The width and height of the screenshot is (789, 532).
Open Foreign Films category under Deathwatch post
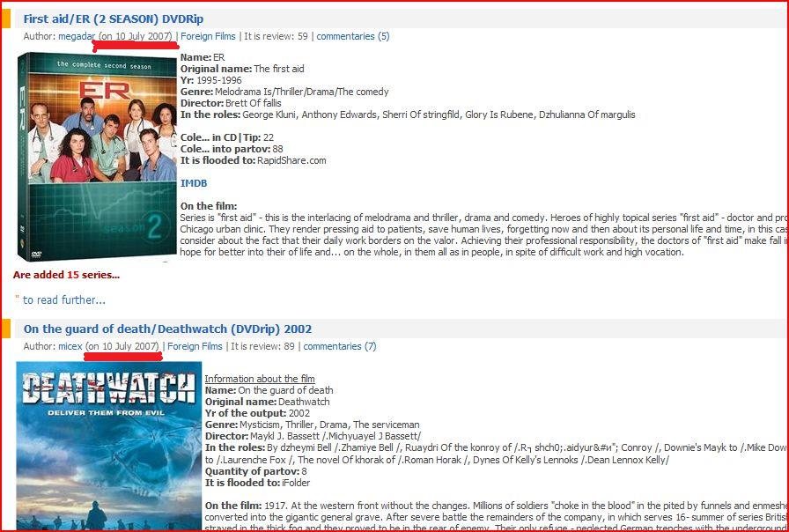195,346
